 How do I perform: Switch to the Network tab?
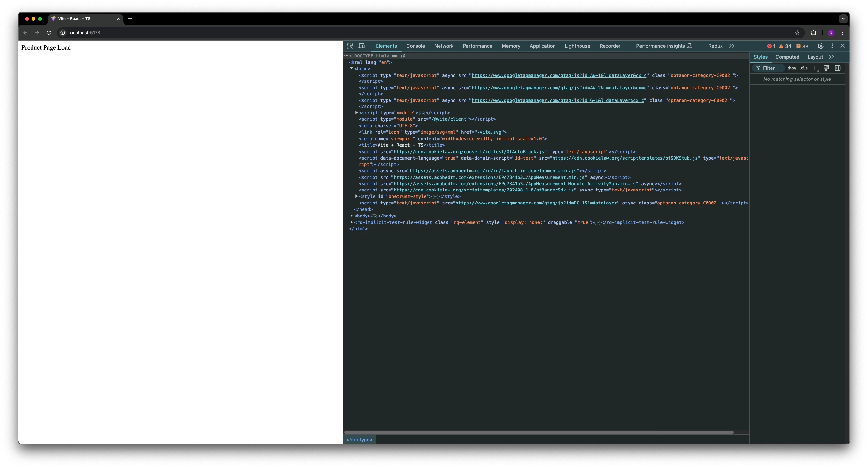[443, 46]
